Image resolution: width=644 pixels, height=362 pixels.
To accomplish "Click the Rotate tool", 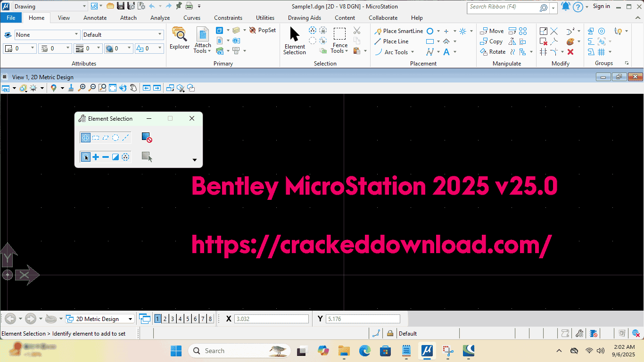I will pyautogui.click(x=493, y=52).
